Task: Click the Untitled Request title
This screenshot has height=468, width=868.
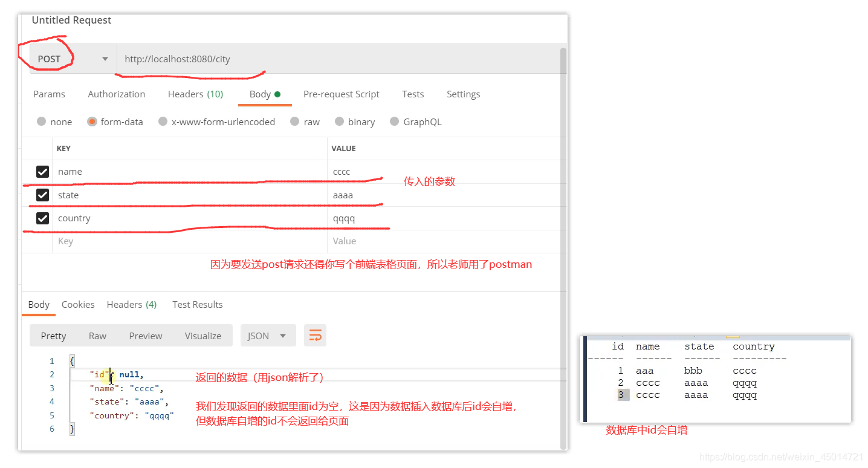Action: tap(71, 20)
